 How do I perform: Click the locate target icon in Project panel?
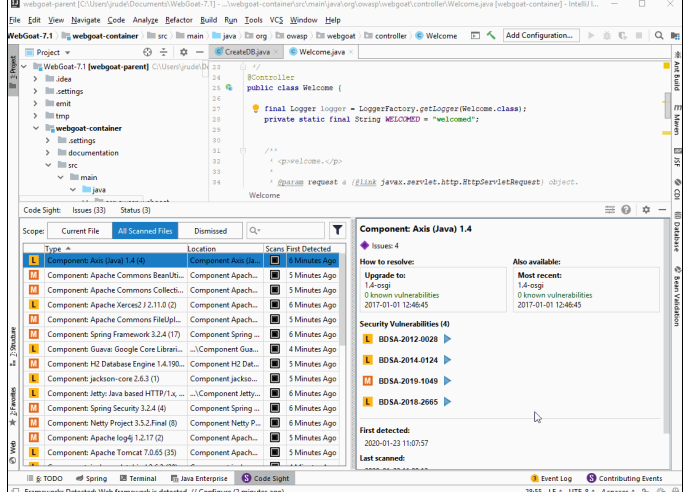point(148,52)
